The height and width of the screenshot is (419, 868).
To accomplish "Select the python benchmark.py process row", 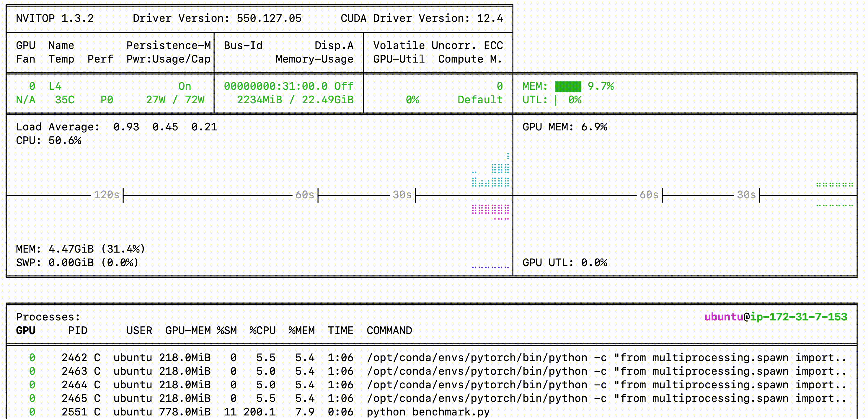I will tap(428, 412).
